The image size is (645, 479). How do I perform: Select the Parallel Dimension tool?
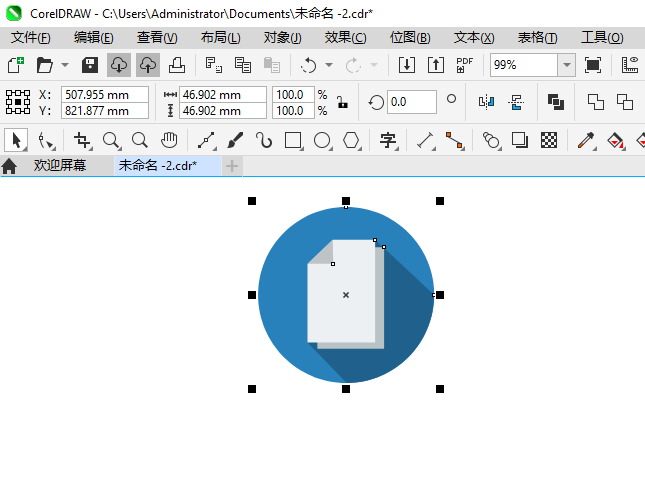(x=425, y=140)
